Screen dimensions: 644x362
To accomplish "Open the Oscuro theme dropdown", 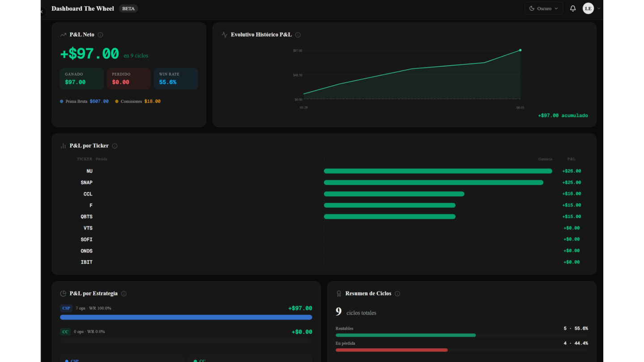I will [544, 8].
